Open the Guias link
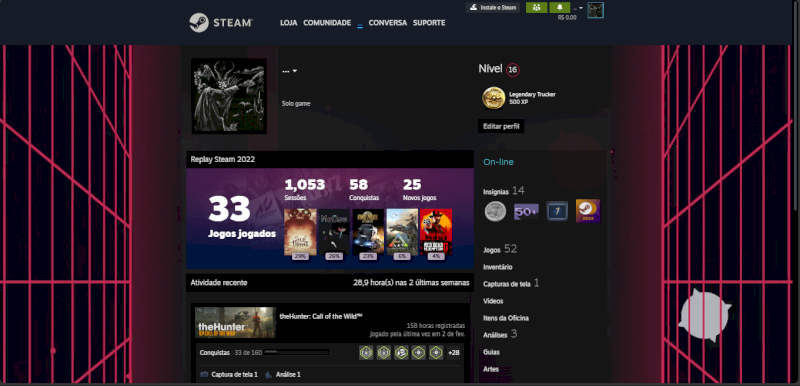This screenshot has height=386, width=800. pos(491,352)
